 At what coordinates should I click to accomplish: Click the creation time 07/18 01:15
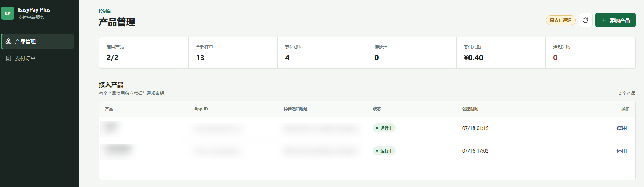475,128
